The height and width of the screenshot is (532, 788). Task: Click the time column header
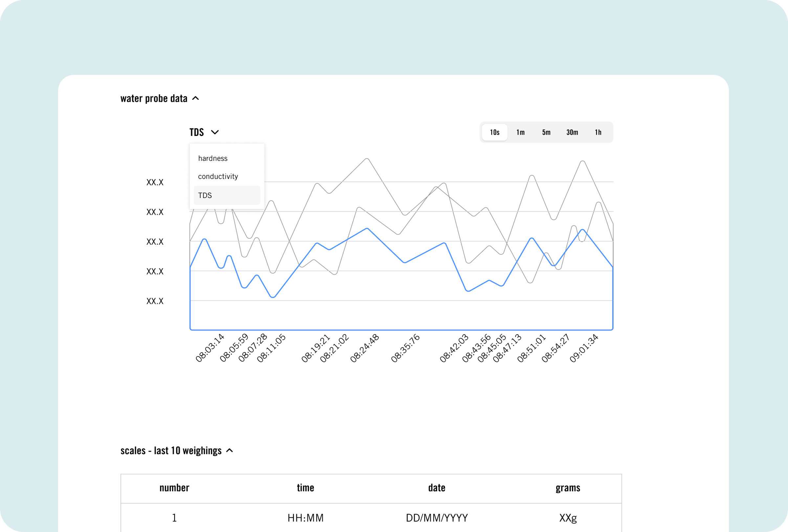point(305,488)
